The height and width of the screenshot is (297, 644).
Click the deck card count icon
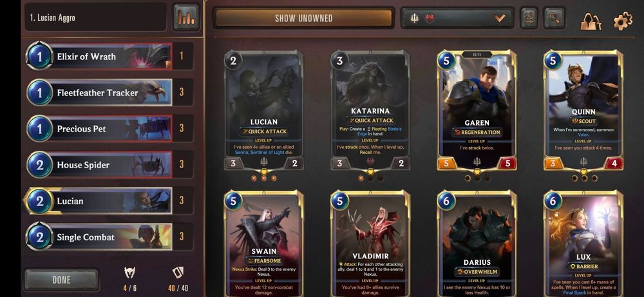pos(178,273)
